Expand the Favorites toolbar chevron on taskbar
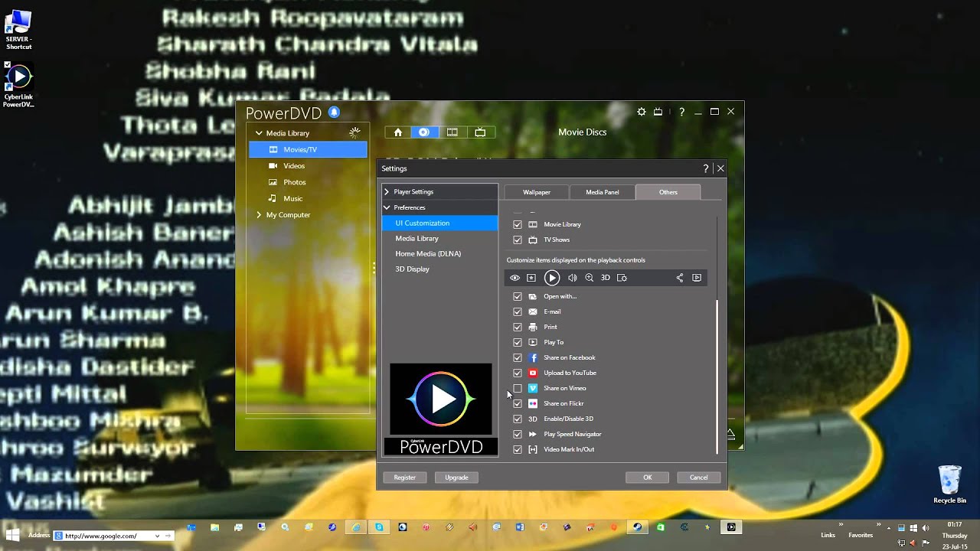The width and height of the screenshot is (980, 551). 879,525
